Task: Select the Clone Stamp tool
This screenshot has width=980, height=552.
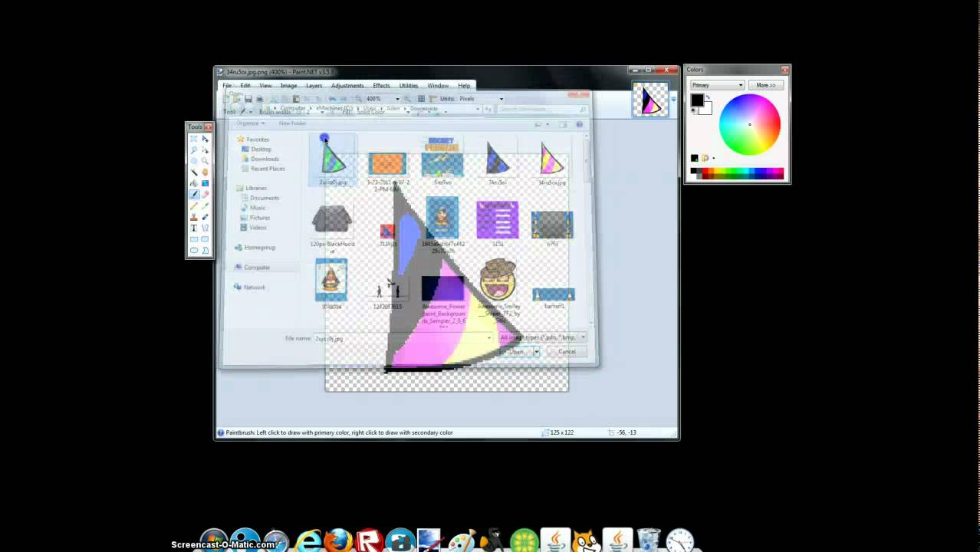Action: click(x=193, y=217)
